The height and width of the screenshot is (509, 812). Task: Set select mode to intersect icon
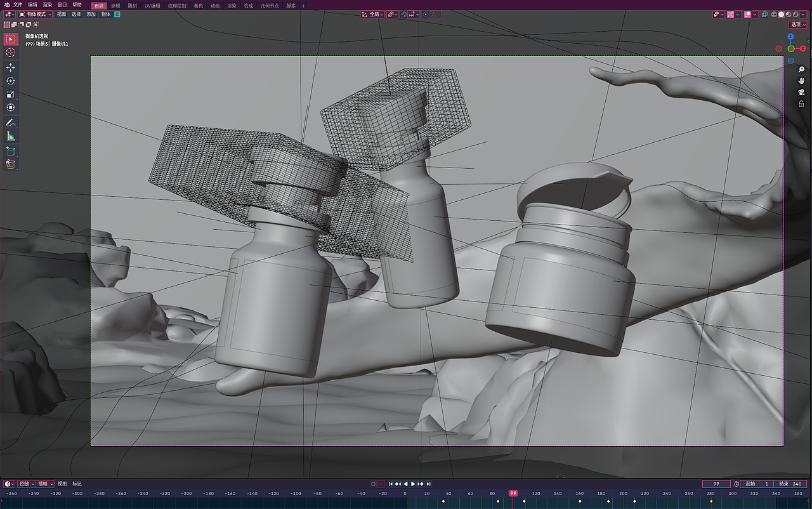pyautogui.click(x=36, y=25)
